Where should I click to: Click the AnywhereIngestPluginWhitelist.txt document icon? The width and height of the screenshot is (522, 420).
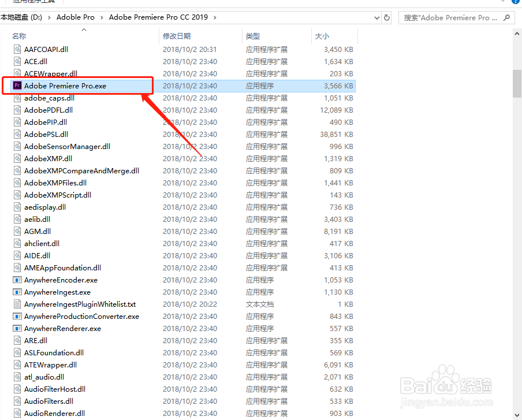pyautogui.click(x=17, y=304)
